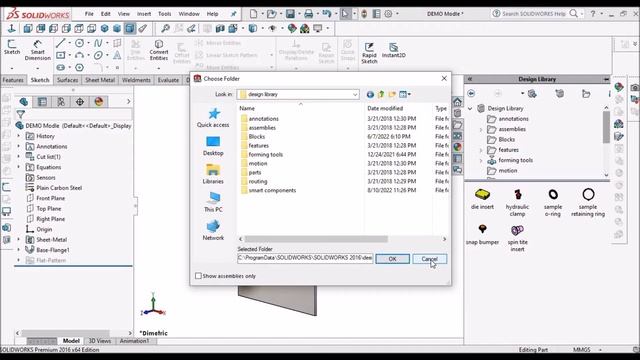Viewport: 640px width, 360px height.
Task: Select the die insert part thumbnail
Action: 482,199
